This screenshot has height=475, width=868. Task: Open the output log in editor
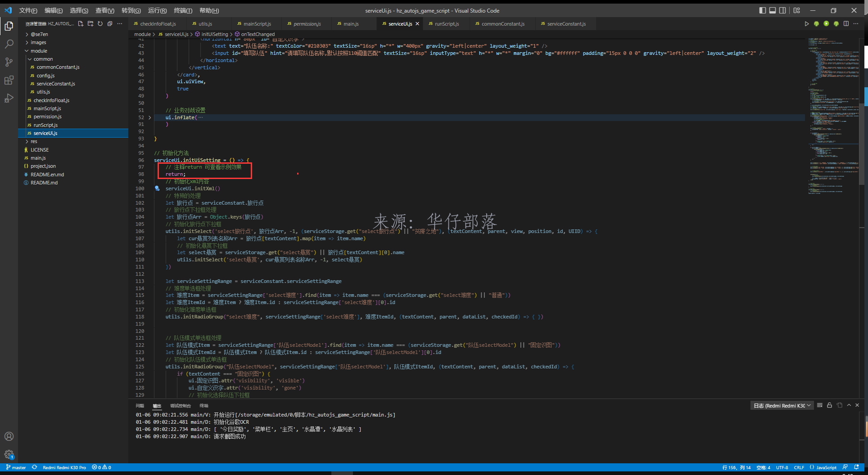coord(839,405)
